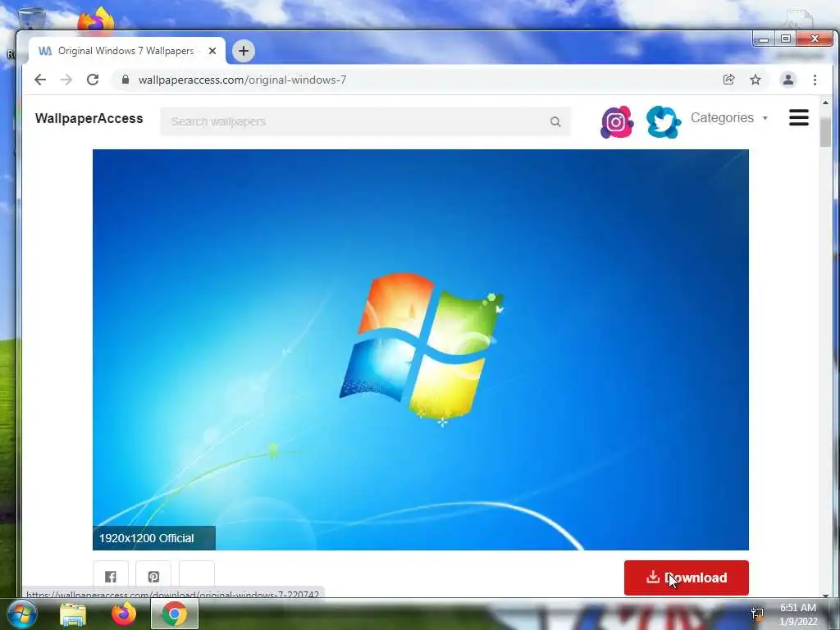Image resolution: width=840 pixels, height=630 pixels.
Task: Click the taskbar clock showing 6:51 AM
Action: (798, 614)
